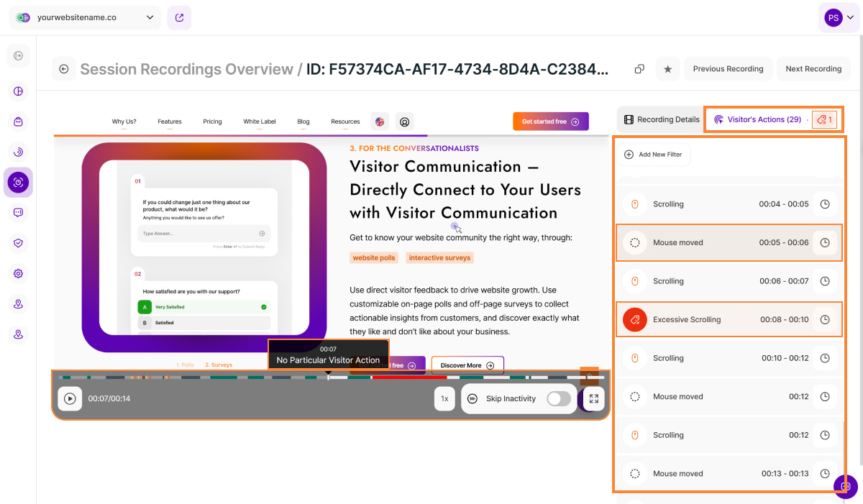Open the bag icon in the sidebar
Screen dimensions: 863x504
[x=18, y=122]
